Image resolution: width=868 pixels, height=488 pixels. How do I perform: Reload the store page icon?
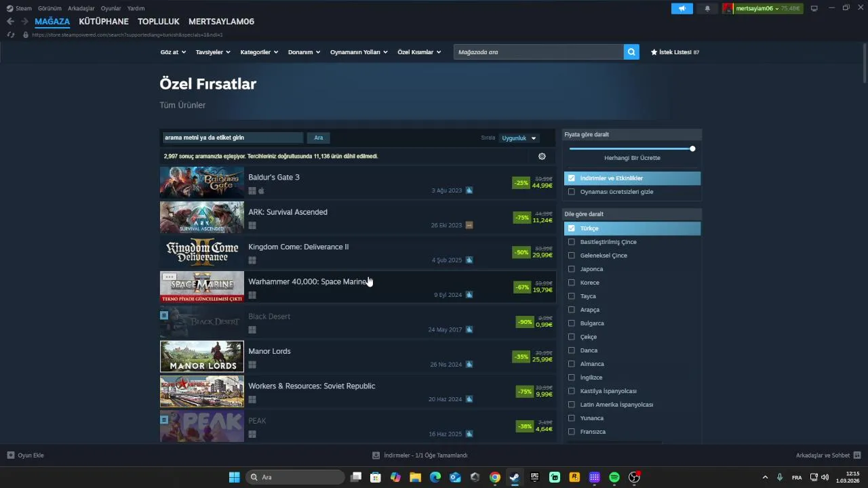[10, 35]
